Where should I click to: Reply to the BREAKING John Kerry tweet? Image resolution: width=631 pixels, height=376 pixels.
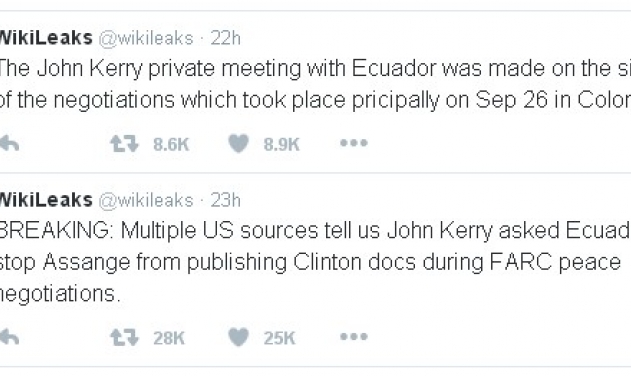coord(10,337)
